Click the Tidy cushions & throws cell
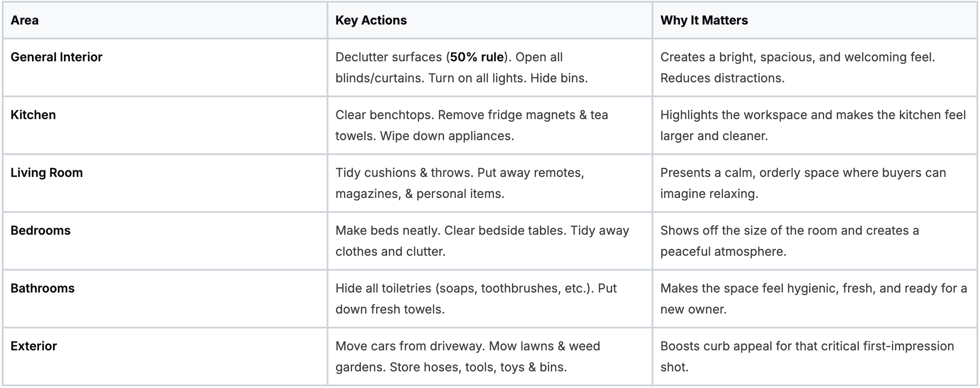This screenshot has height=388, width=980. pos(490,183)
